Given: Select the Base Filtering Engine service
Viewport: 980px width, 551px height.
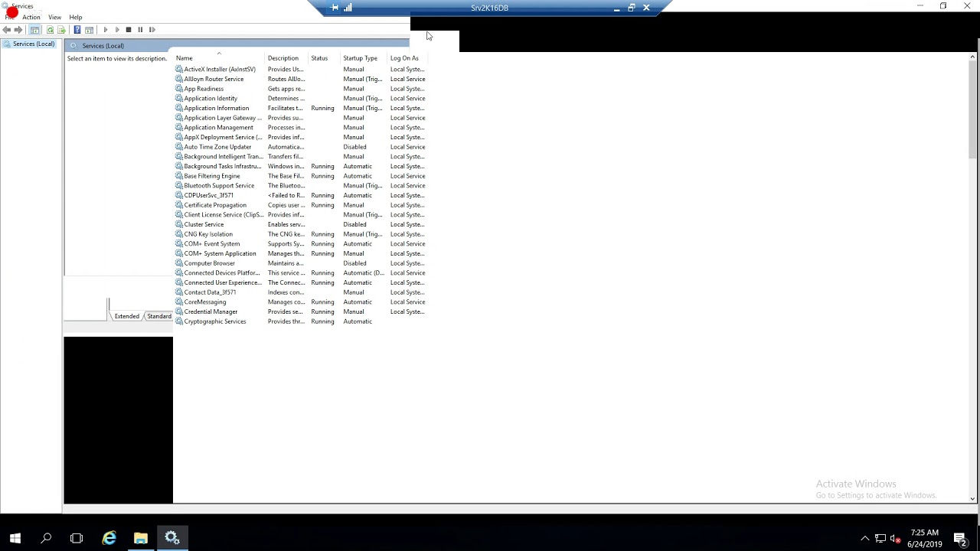Looking at the screenshot, I should [300, 176].
